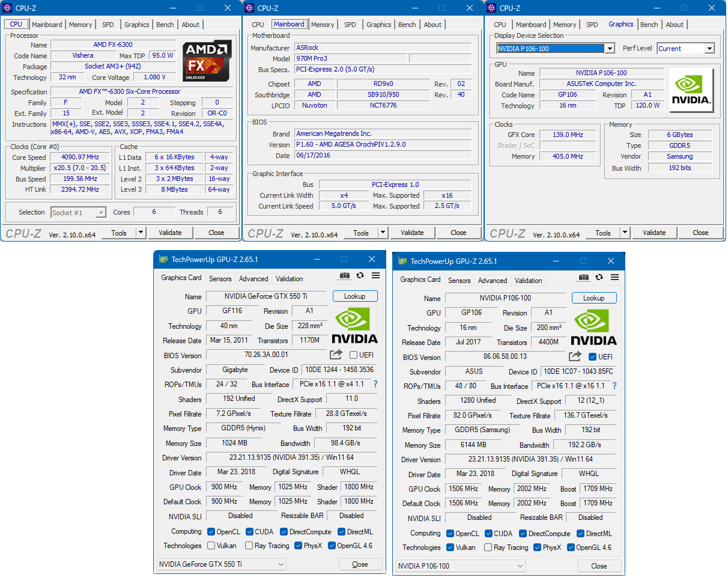This screenshot has height=580, width=728.
Task: Open hamburger menu in P106-100 GPU-Z window
Action: [x=614, y=277]
